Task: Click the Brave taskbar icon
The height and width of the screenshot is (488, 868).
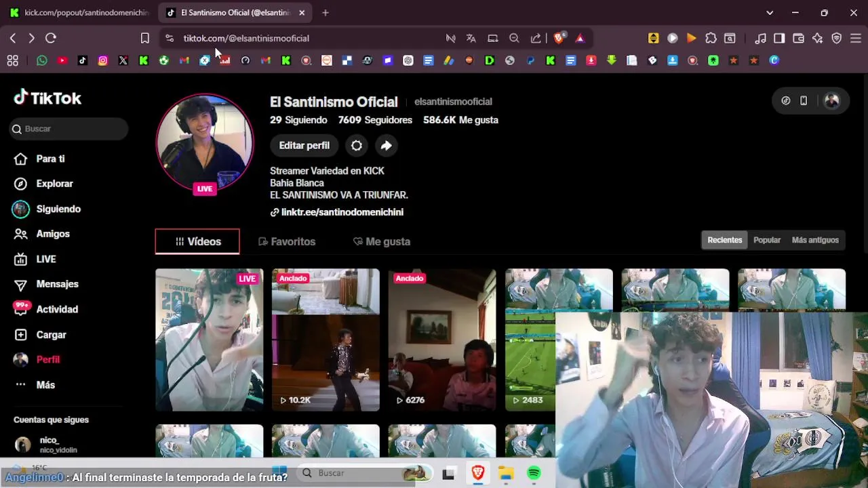Action: (478, 473)
